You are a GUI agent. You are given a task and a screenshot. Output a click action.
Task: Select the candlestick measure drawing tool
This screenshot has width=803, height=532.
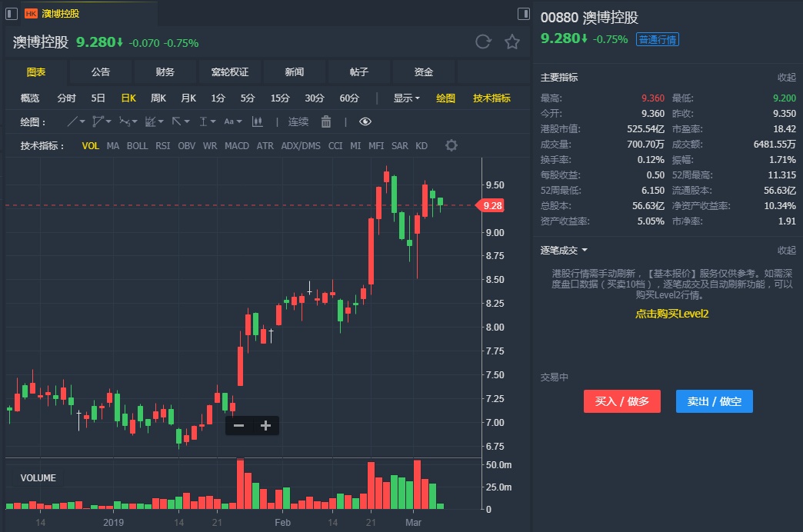(257, 121)
